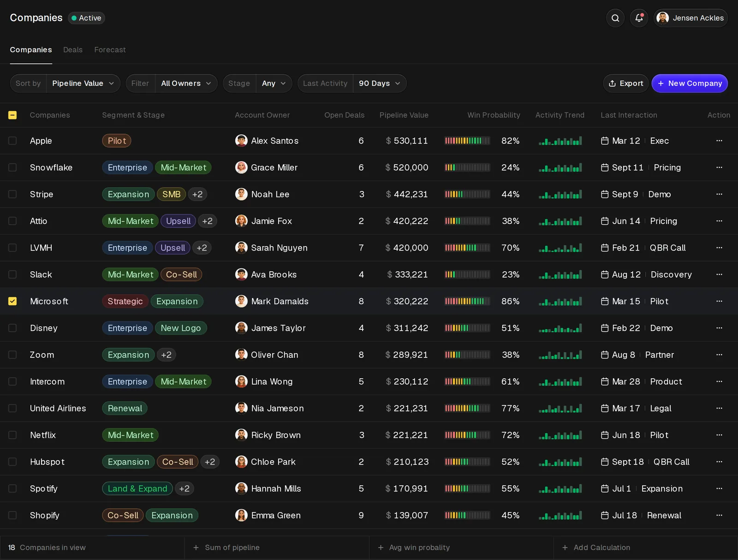This screenshot has height=560, width=738.
Task: Open the three-dot action menu for Microsoft
Action: tap(719, 301)
